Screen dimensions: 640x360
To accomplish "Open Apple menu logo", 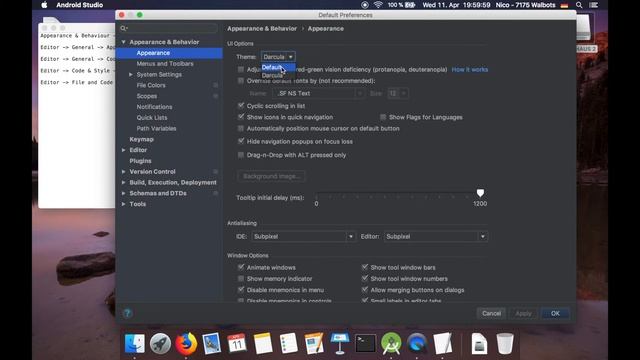I will click(x=44, y=5).
